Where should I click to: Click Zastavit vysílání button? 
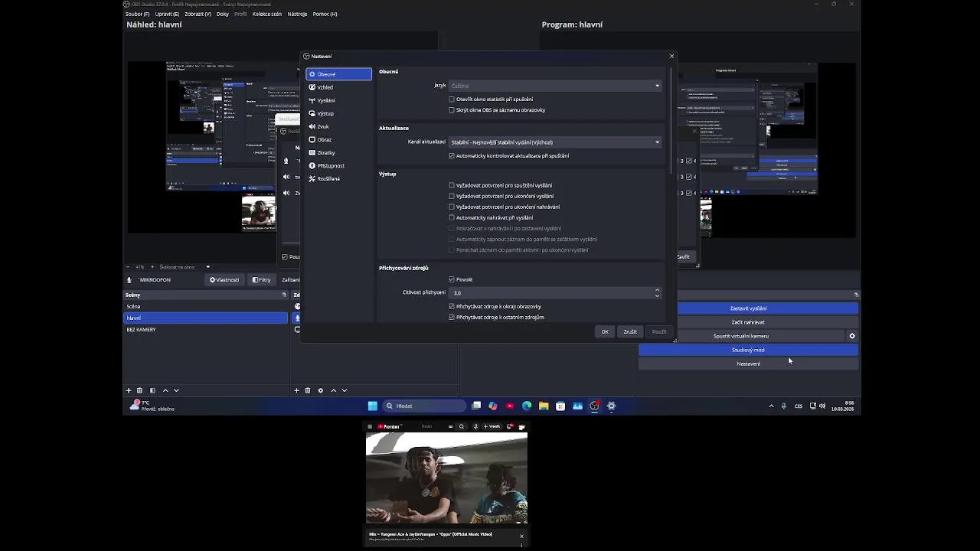tap(748, 308)
